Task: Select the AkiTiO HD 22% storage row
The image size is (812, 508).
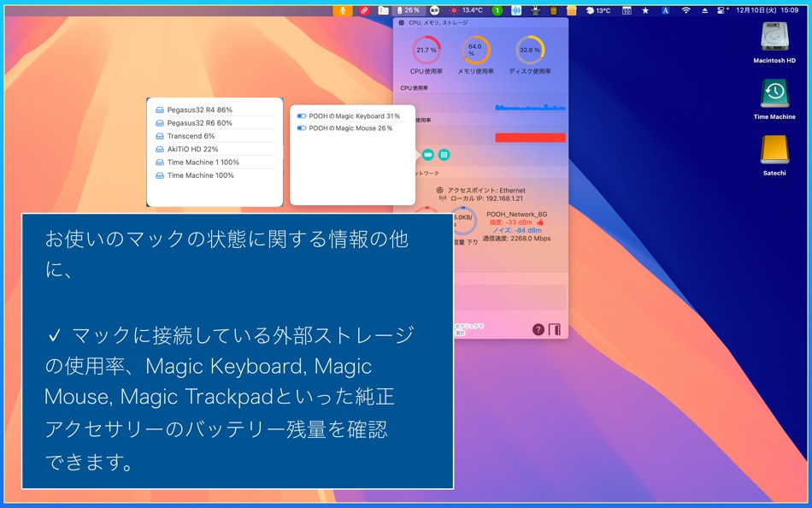Action: click(215, 149)
